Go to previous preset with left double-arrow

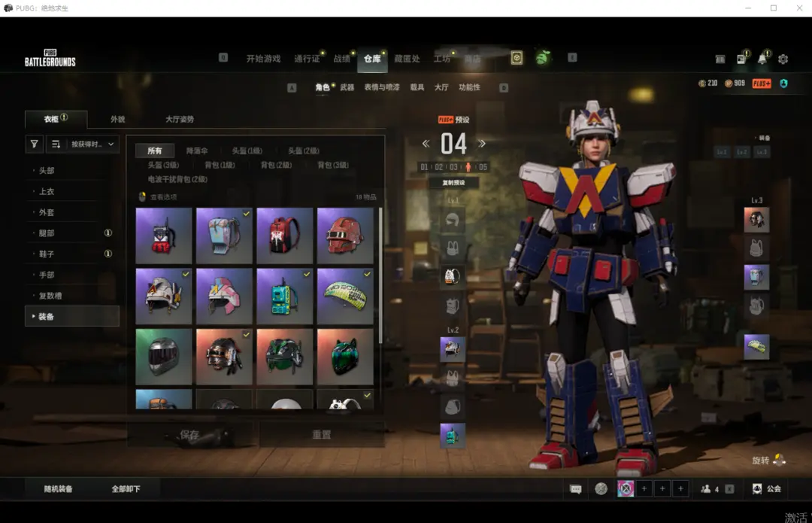pyautogui.click(x=426, y=144)
